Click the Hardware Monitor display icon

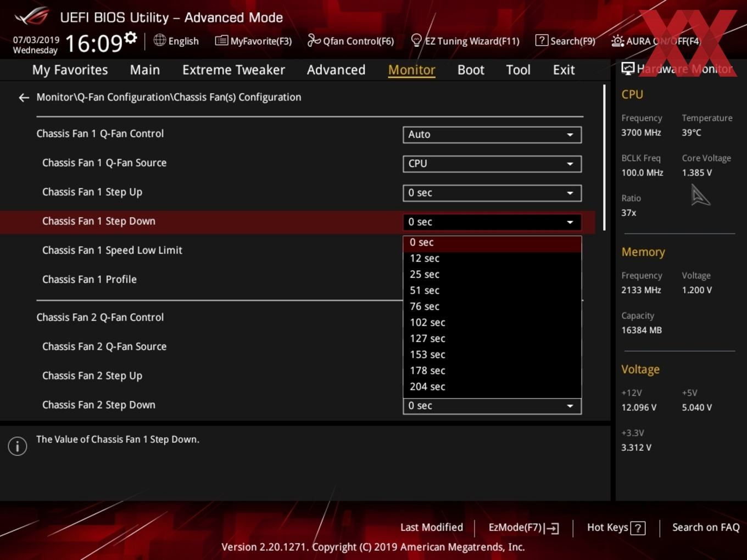628,69
